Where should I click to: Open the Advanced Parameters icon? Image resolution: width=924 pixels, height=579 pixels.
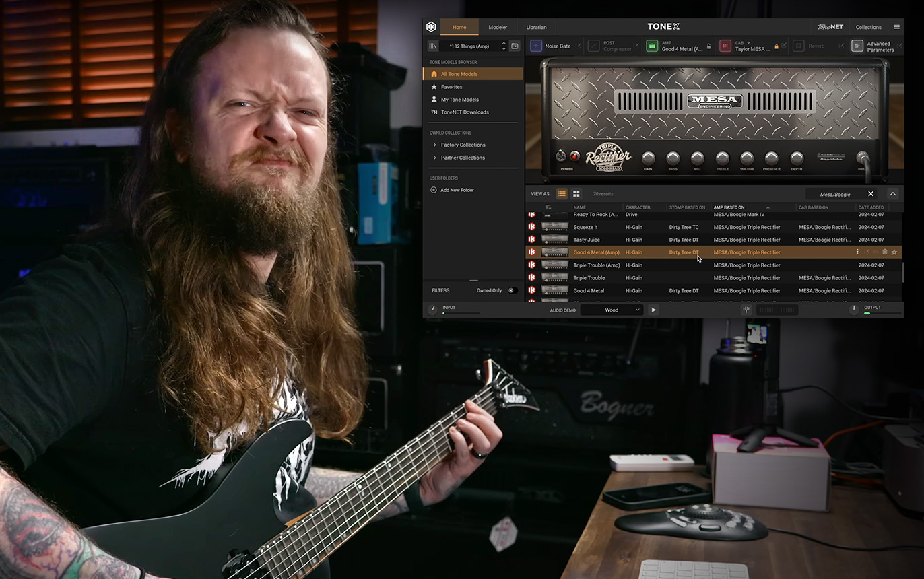click(x=857, y=46)
